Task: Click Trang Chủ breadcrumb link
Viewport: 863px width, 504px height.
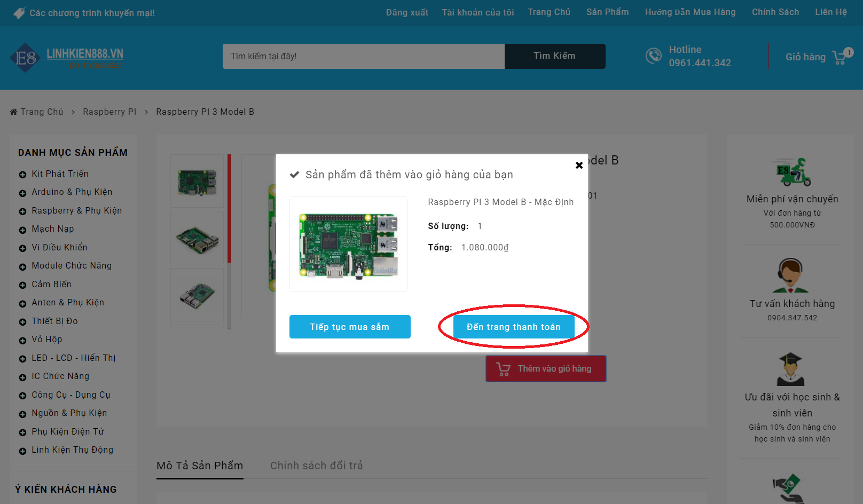Action: (42, 112)
